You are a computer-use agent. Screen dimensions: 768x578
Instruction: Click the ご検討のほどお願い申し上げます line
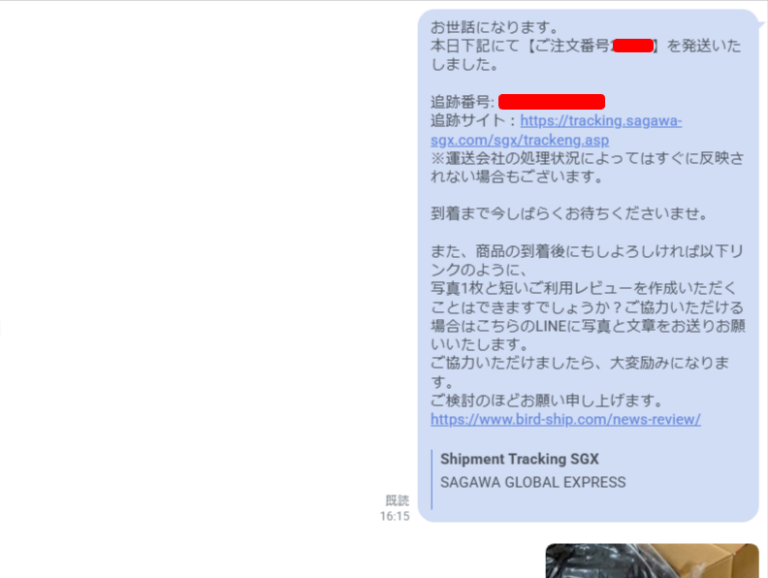547,401
